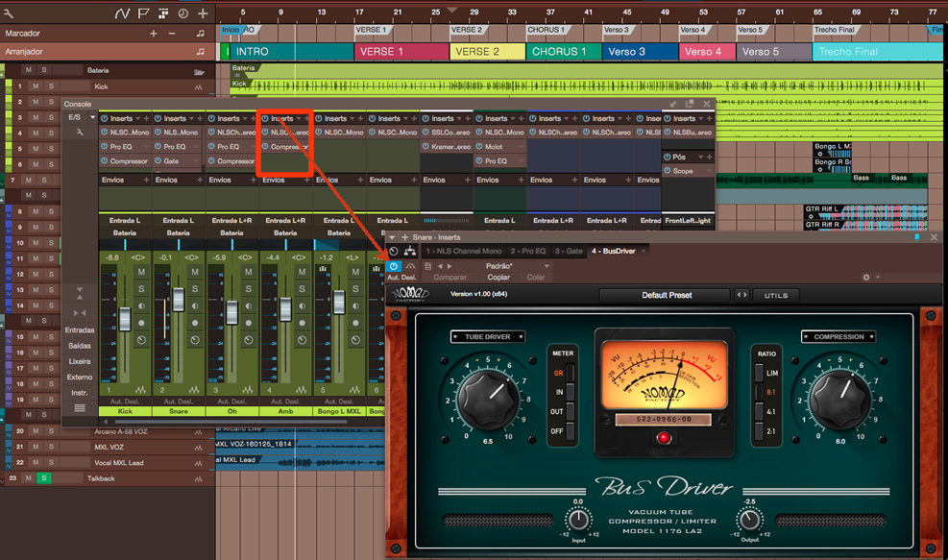The height and width of the screenshot is (560, 948).
Task: Click the Snare channel volume fader
Action: [x=179, y=300]
